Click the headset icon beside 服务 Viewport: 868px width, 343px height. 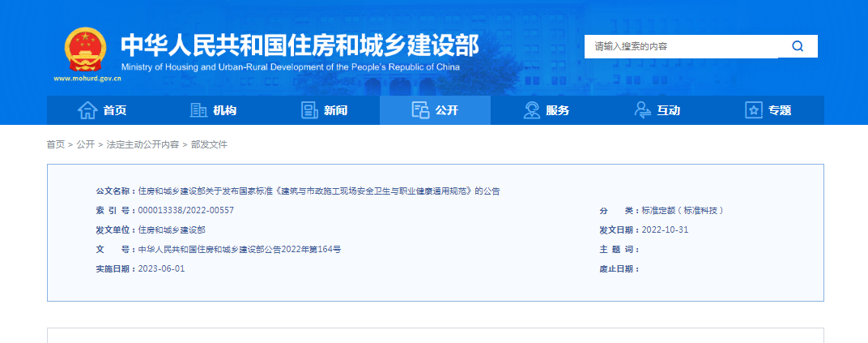click(x=532, y=110)
